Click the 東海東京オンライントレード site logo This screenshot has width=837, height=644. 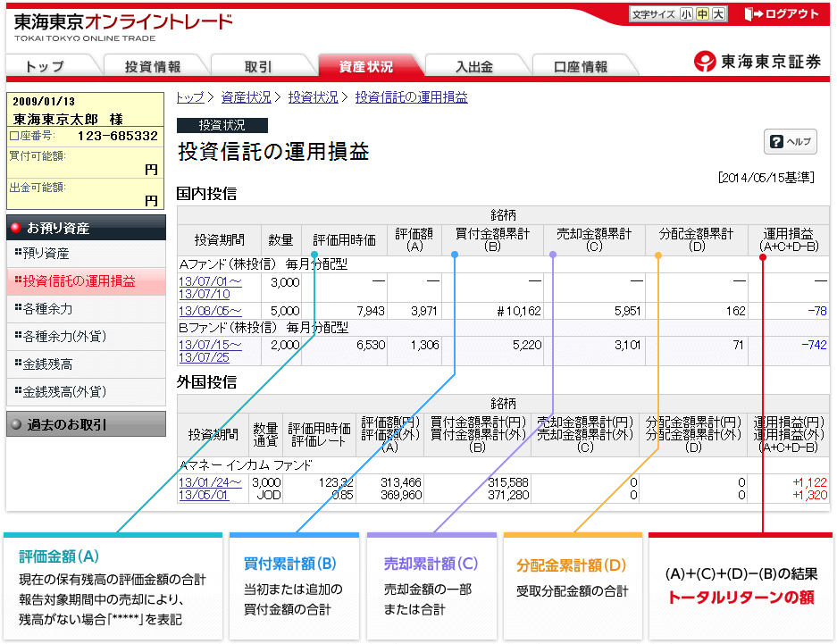coord(122,26)
